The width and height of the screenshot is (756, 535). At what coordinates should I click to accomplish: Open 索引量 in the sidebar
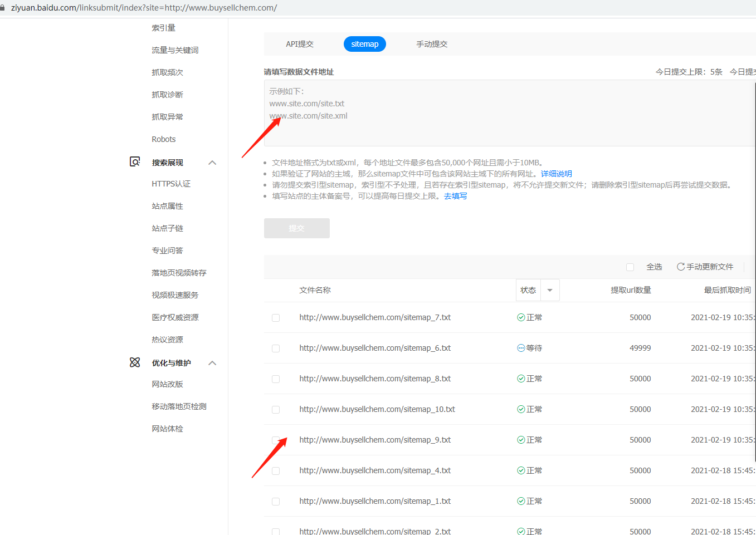[x=164, y=28]
